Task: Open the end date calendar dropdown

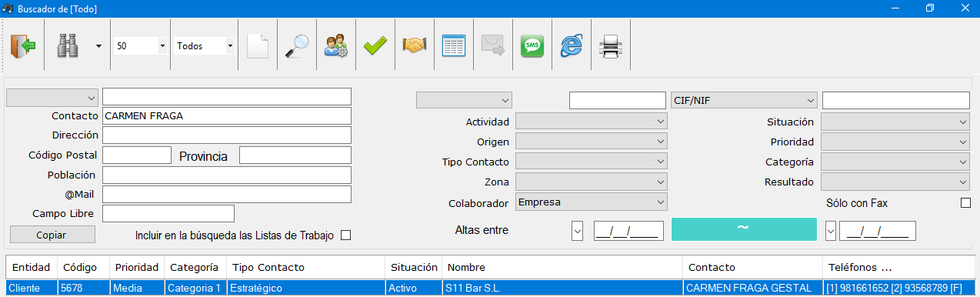Action: pos(831,230)
